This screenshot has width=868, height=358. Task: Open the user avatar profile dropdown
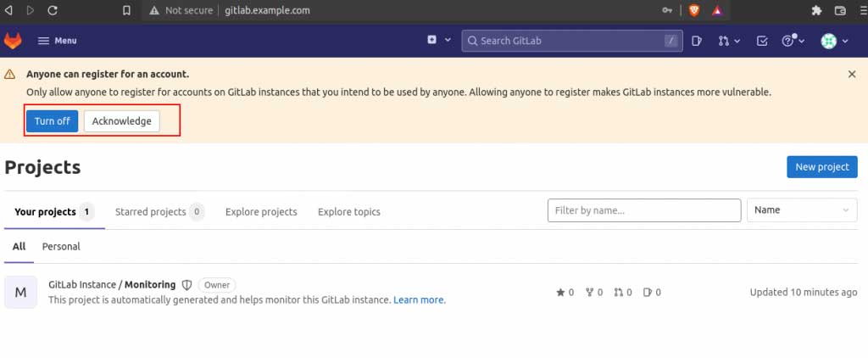(833, 41)
